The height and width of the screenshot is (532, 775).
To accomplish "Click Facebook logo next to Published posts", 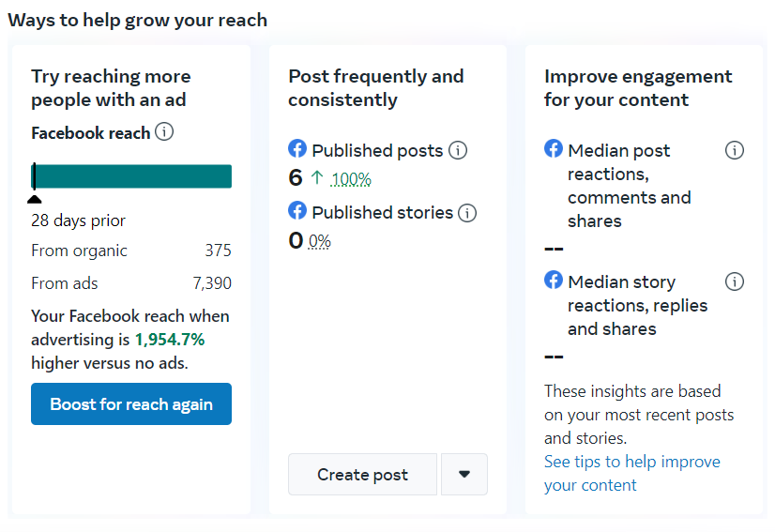I will point(297,149).
